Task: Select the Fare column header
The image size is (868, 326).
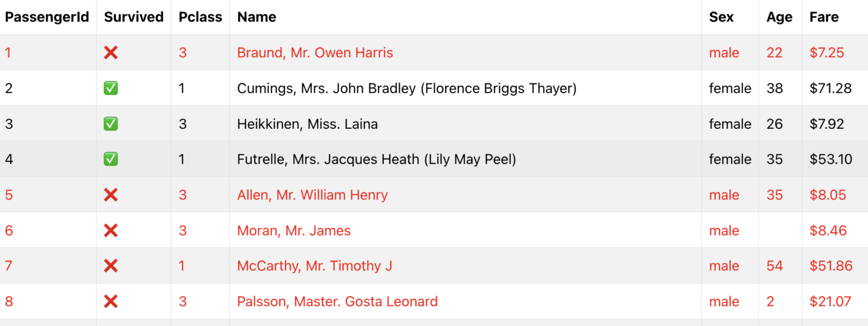Action: pyautogui.click(x=824, y=17)
